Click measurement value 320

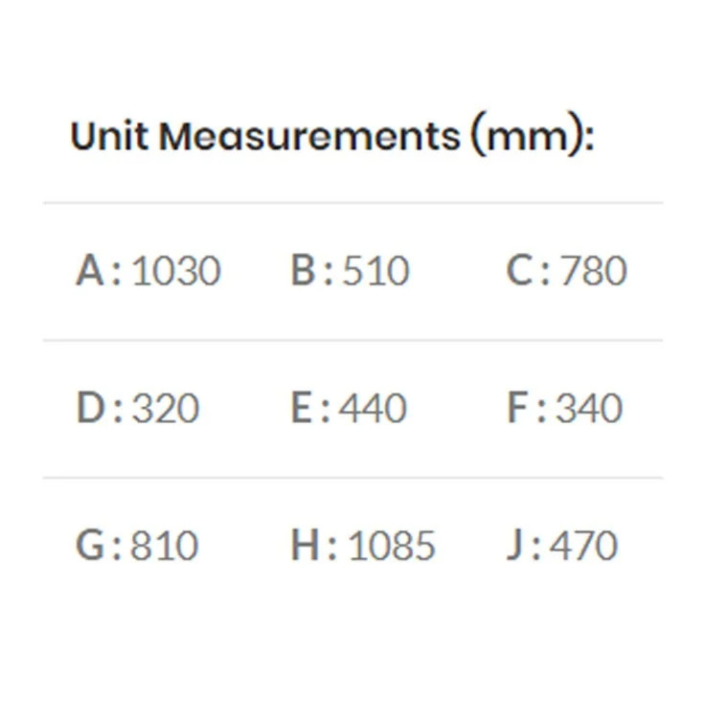tap(166, 409)
